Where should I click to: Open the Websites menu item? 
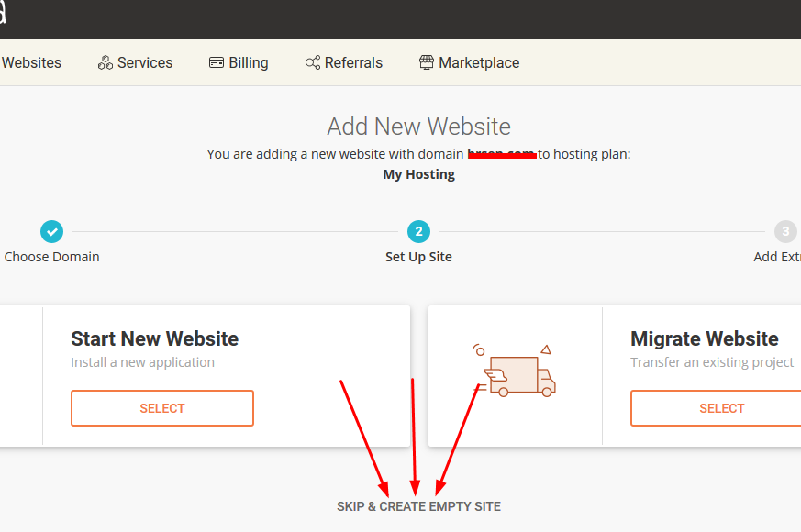click(31, 63)
